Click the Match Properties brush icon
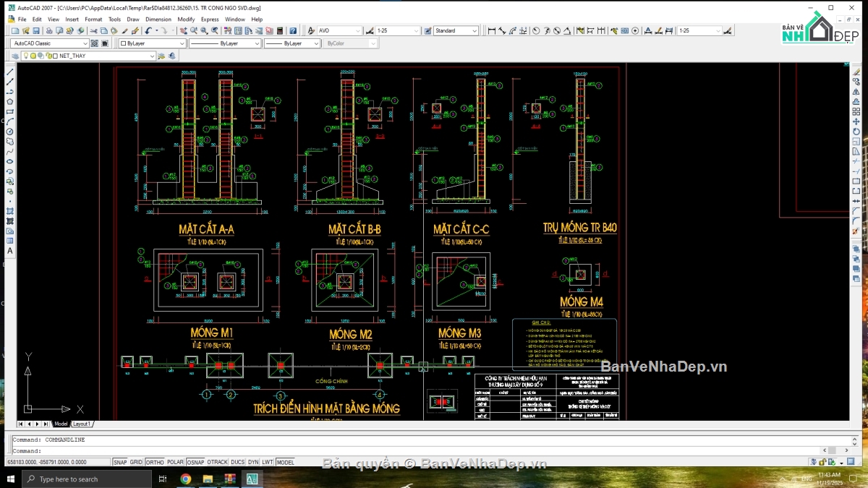Image resolution: width=868 pixels, height=488 pixels. (x=124, y=31)
